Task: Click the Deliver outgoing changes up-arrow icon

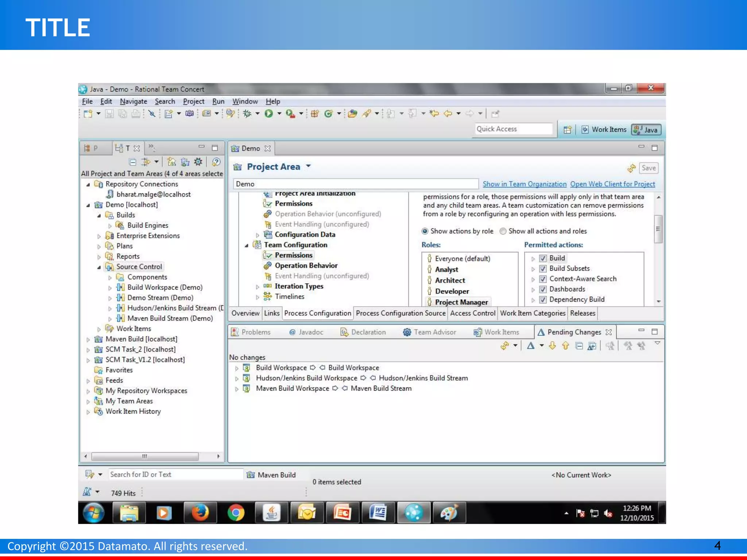Action: point(565,346)
